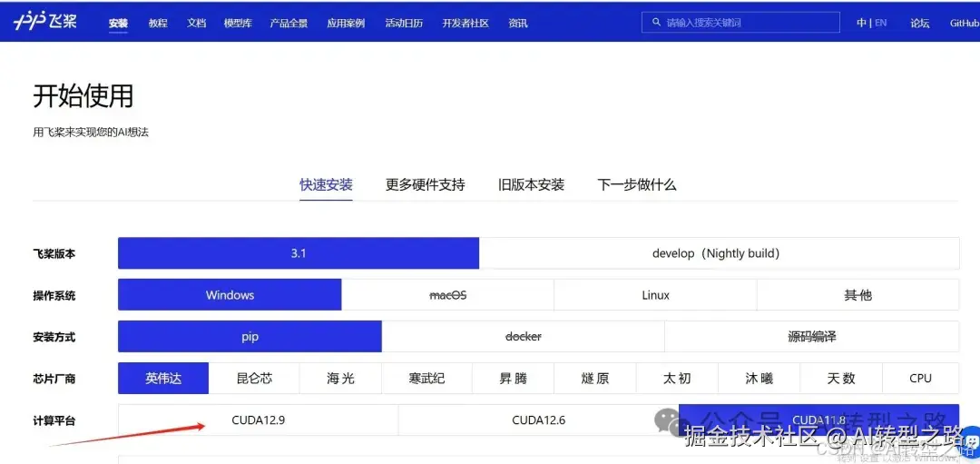Choose Paddle version 3.1
The height and width of the screenshot is (464, 980).
[299, 253]
